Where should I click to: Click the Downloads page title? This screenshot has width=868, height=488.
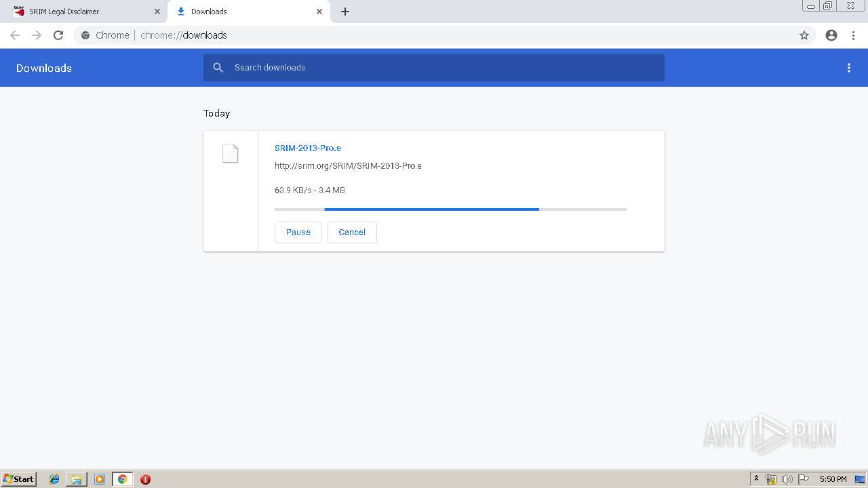point(44,68)
